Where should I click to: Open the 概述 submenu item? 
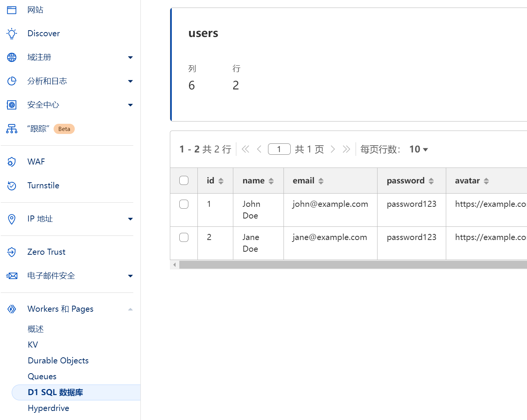(36, 329)
